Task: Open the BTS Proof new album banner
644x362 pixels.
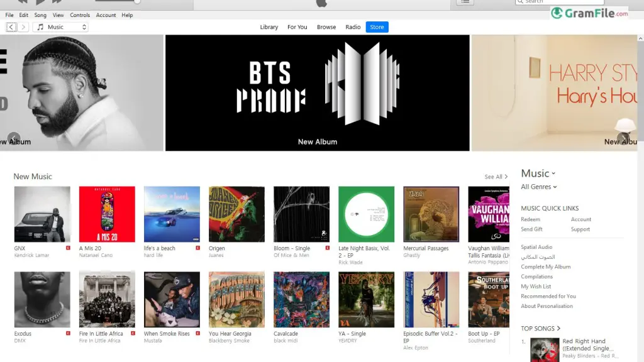Action: click(x=317, y=93)
